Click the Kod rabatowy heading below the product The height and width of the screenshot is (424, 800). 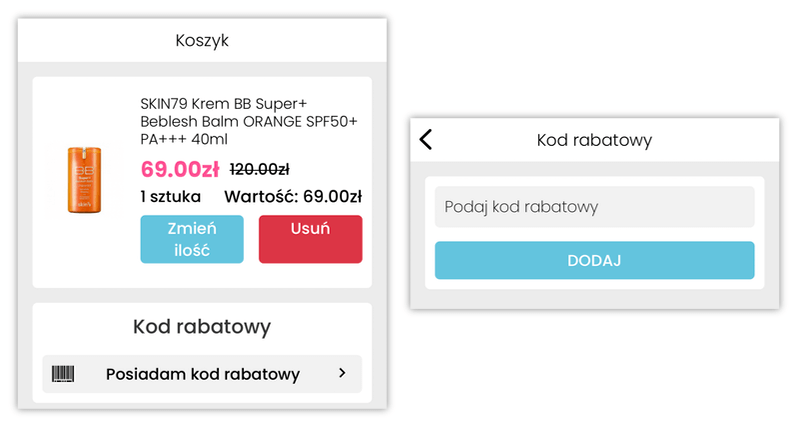(x=202, y=326)
